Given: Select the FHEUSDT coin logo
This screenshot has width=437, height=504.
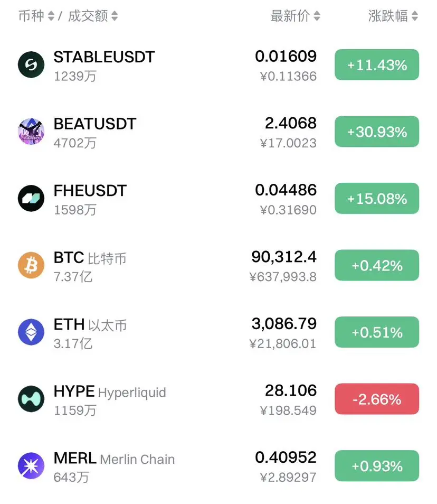Looking at the screenshot, I should click(x=31, y=198).
